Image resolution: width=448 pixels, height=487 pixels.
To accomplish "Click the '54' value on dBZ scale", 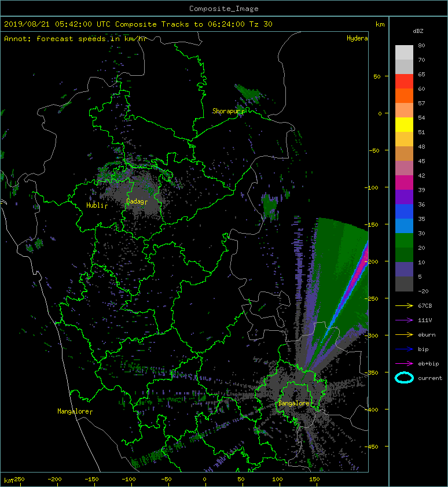I will pyautogui.click(x=421, y=118).
